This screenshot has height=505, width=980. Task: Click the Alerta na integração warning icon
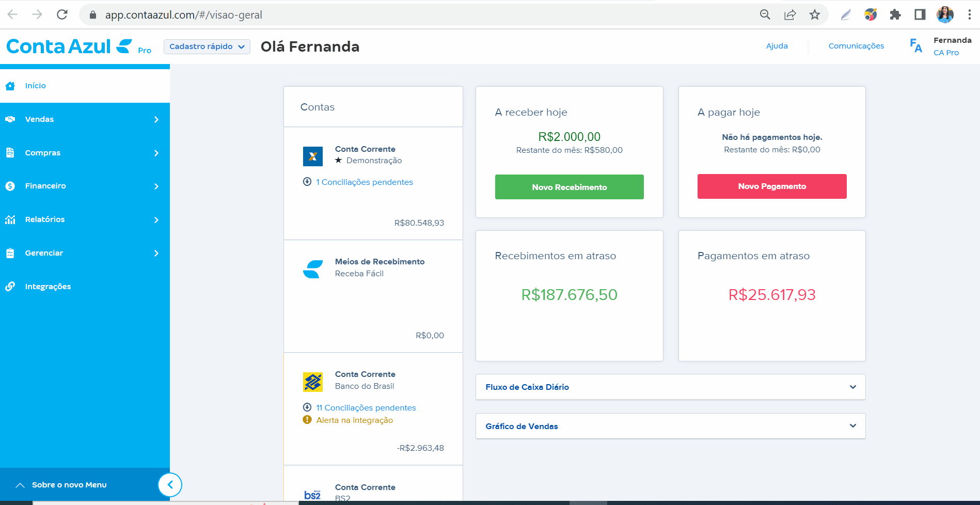307,420
